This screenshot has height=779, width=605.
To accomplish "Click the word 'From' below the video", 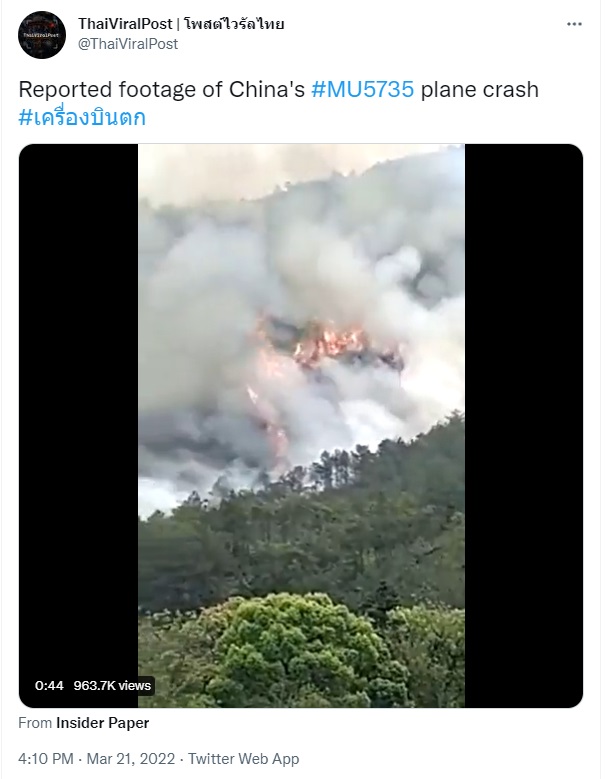I will [x=35, y=723].
